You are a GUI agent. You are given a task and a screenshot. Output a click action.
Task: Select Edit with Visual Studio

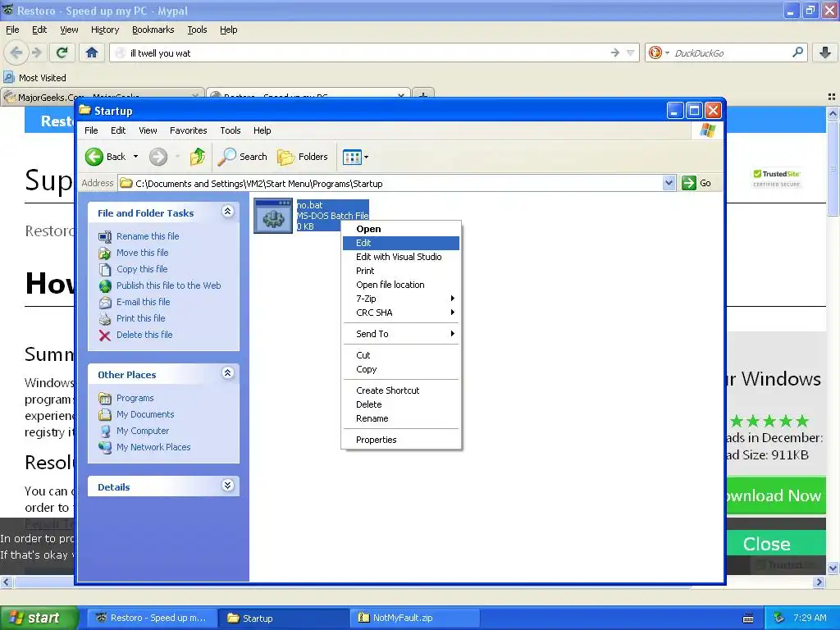tap(400, 257)
